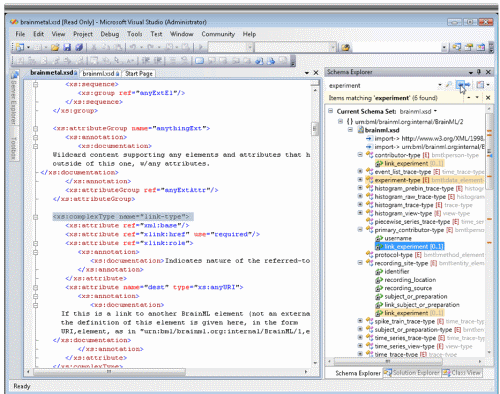Click the Schema Explorer vertical scrollbar thumb
The image size is (500, 394).
click(489, 152)
